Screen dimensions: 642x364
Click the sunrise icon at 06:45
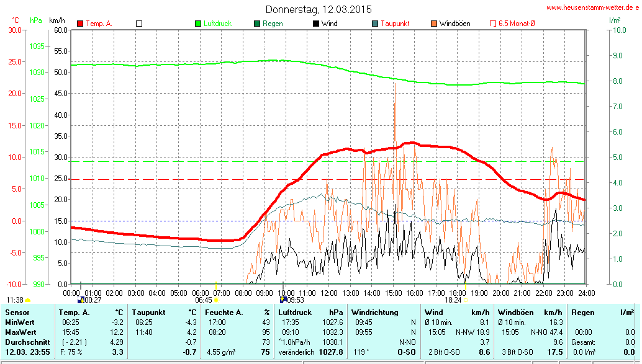tap(216, 300)
